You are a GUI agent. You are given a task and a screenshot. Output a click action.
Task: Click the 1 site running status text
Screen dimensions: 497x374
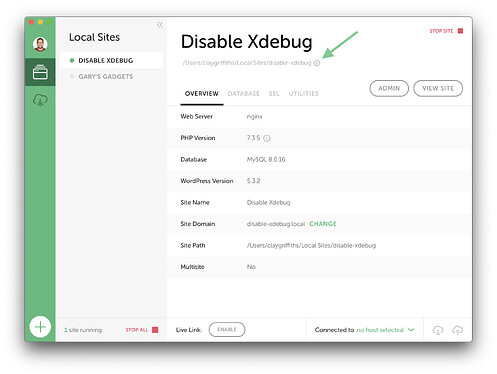[x=83, y=330]
